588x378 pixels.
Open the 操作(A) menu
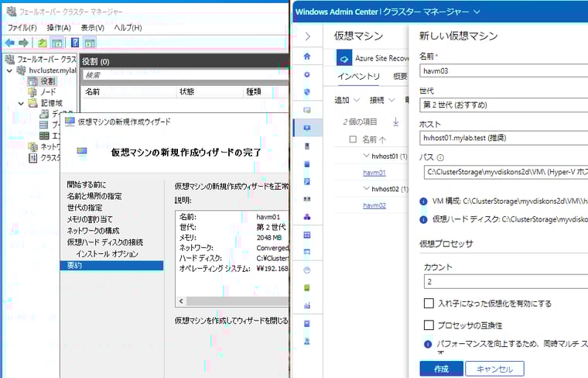[59, 28]
